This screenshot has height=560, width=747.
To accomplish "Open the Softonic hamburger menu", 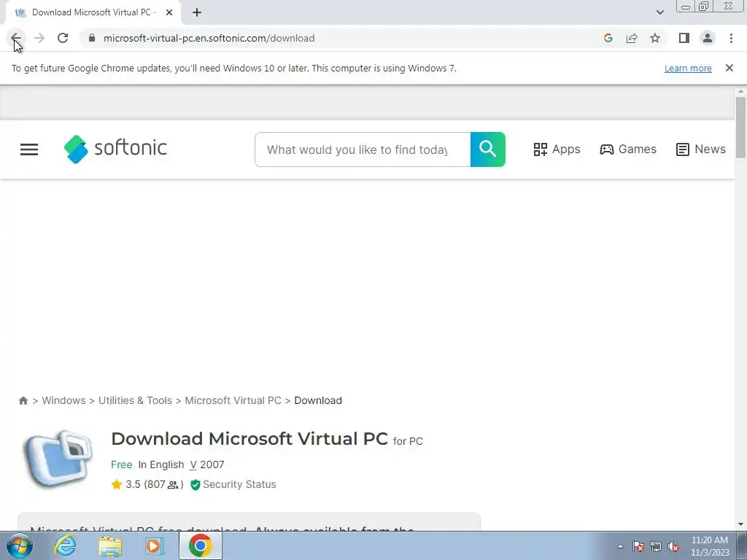I will point(29,149).
